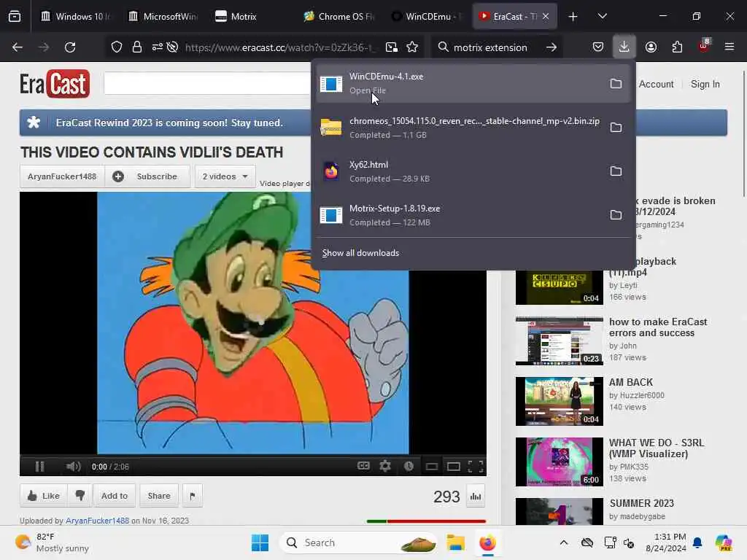This screenshot has width=747, height=560.
Task: Switch to small player size
Action: pyautogui.click(x=432, y=467)
